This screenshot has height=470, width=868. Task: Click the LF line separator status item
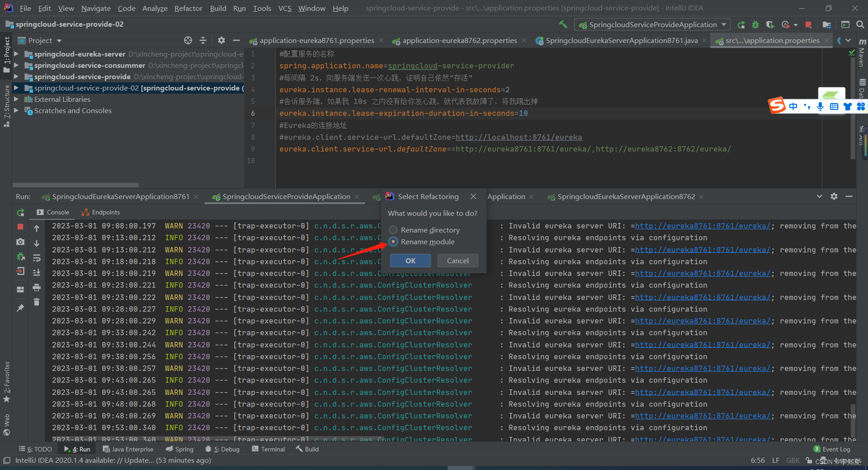coord(775,461)
